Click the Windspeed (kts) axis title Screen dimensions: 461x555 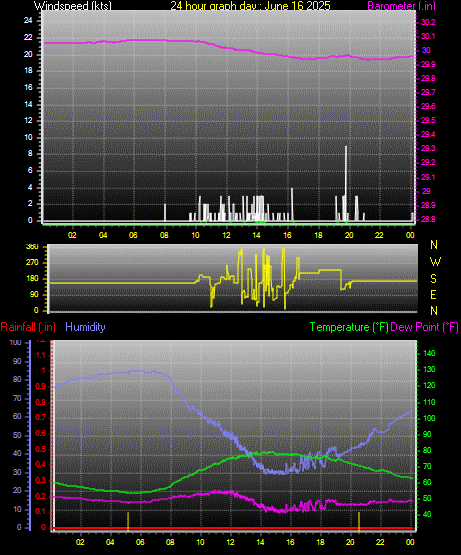click(73, 5)
